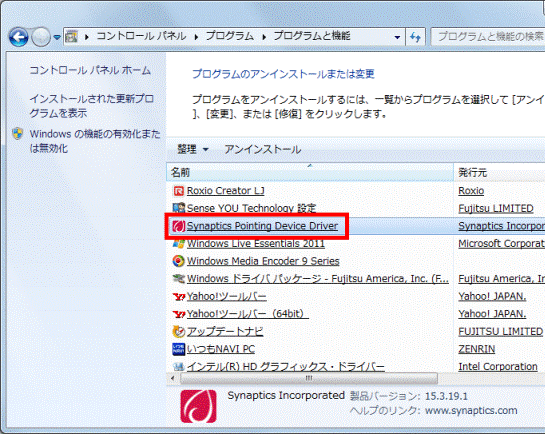Image resolution: width=545 pixels, height=434 pixels.
Task: Click the large Synaptics logo in details pane
Action: click(x=198, y=406)
